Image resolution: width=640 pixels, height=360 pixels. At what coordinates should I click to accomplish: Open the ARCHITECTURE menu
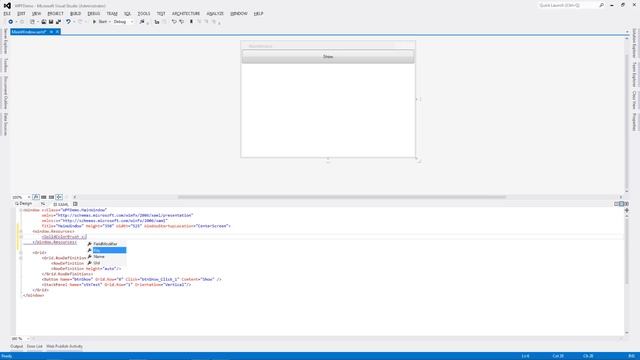click(186, 13)
